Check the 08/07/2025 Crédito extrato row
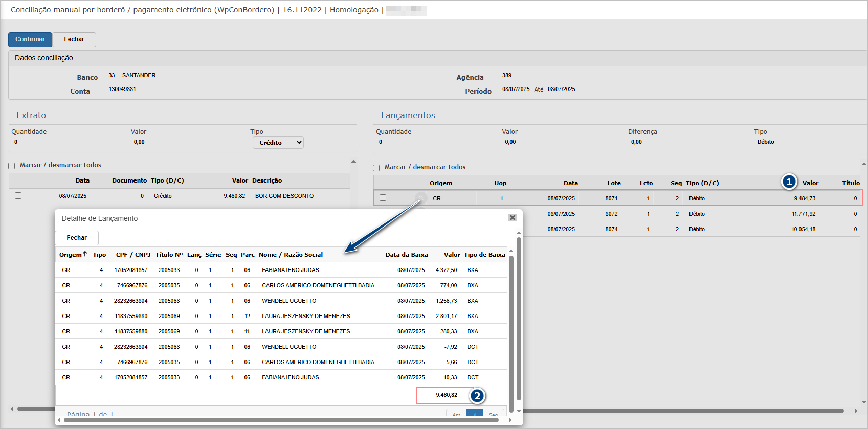This screenshot has height=429, width=868. click(18, 195)
